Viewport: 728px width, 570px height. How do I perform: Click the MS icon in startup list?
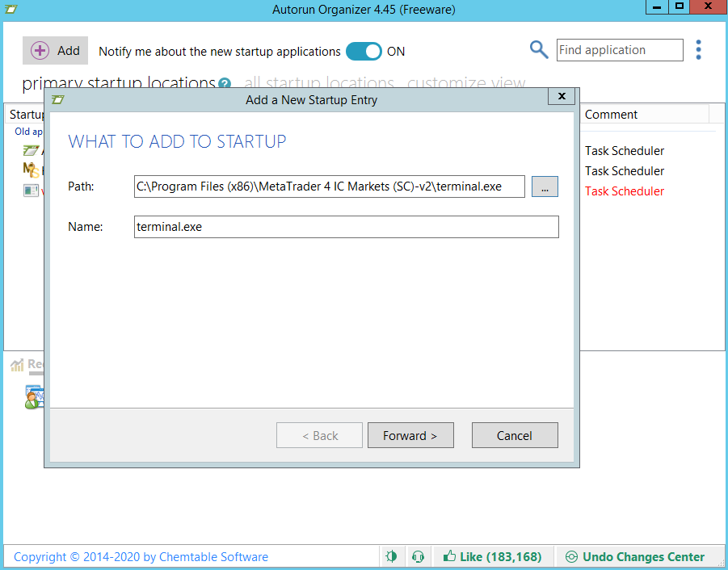pyautogui.click(x=31, y=170)
